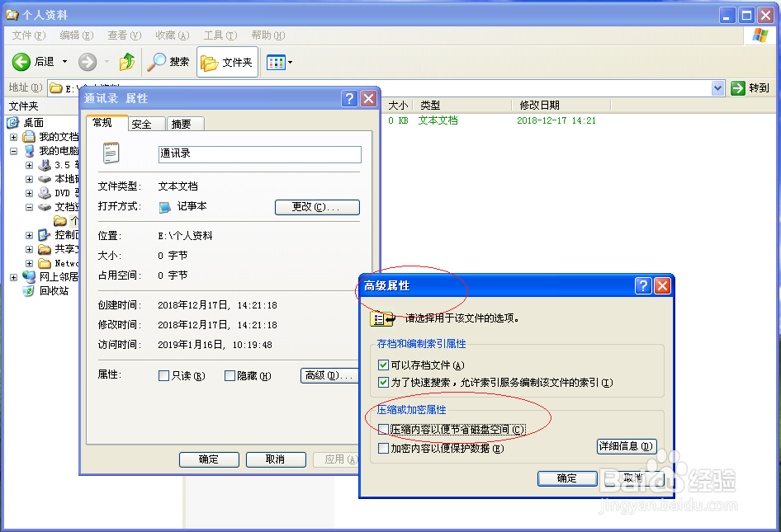Check 压缩内容以便节省磁盘空间
This screenshot has height=532, width=781.
click(384, 429)
